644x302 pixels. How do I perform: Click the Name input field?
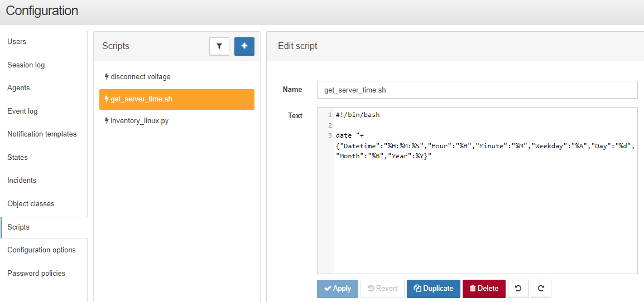[477, 90]
